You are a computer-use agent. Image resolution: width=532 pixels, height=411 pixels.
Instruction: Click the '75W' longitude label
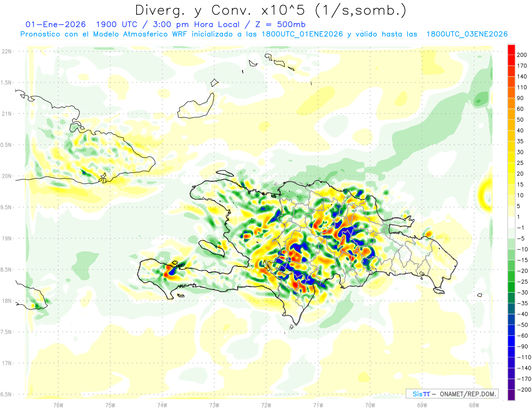(110, 405)
